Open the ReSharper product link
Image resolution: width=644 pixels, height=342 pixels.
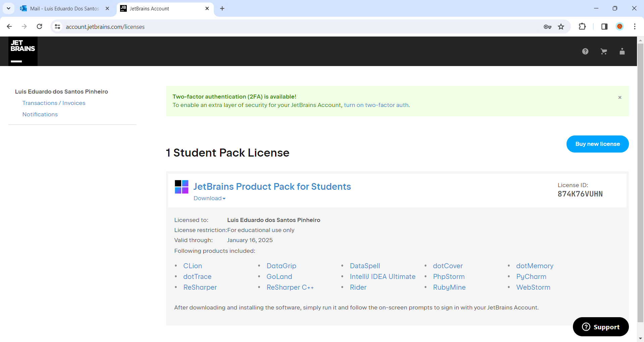(x=200, y=287)
